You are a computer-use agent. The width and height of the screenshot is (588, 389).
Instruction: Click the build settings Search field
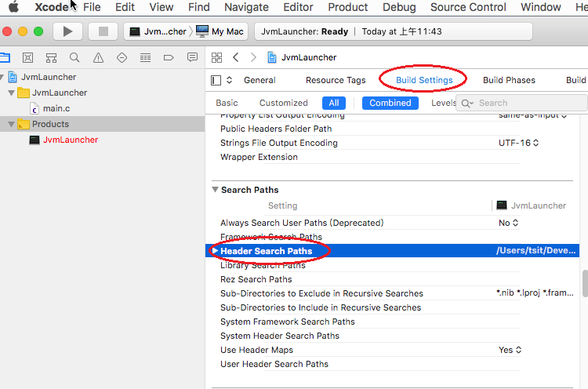(x=521, y=103)
